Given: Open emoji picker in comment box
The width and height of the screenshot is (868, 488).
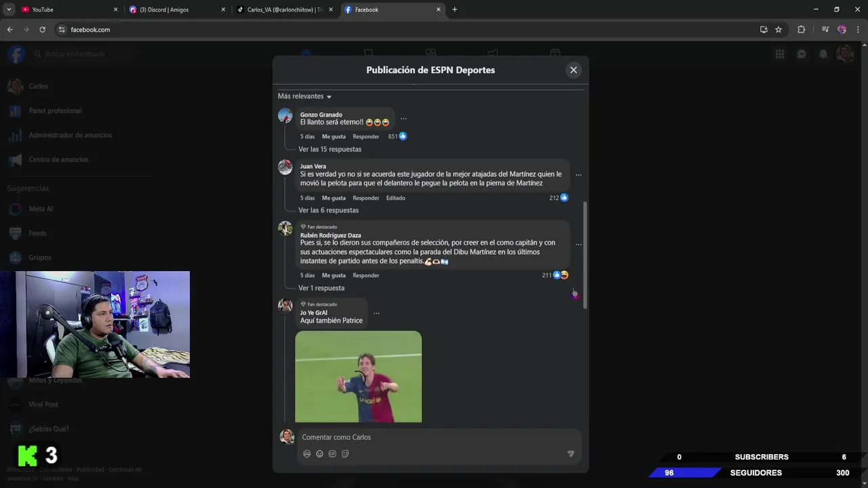Looking at the screenshot, I should point(319,454).
